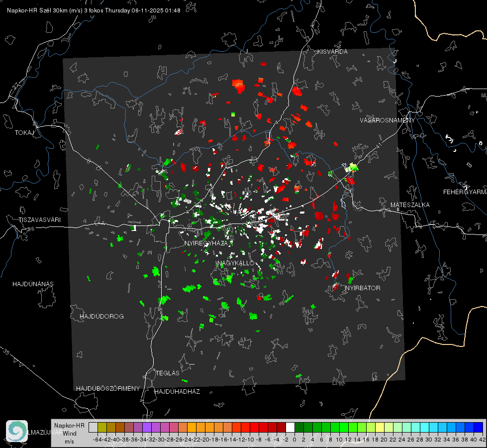Click the road number '36' label near Tiszavasvári
Image resolution: width=487 pixels, height=448 pixels.
point(31,229)
